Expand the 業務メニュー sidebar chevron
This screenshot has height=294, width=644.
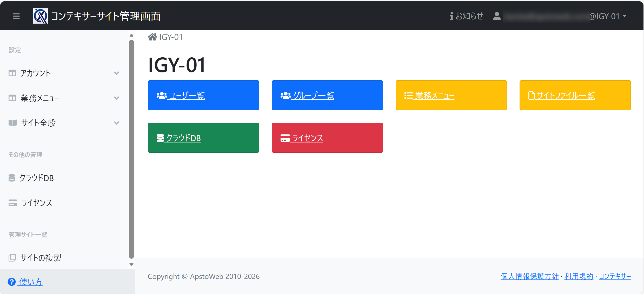click(117, 98)
